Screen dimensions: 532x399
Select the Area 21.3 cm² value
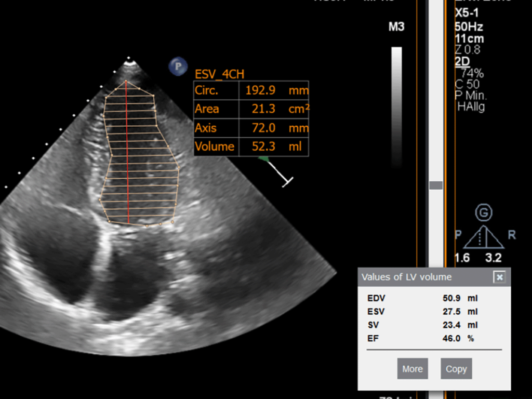pos(263,109)
